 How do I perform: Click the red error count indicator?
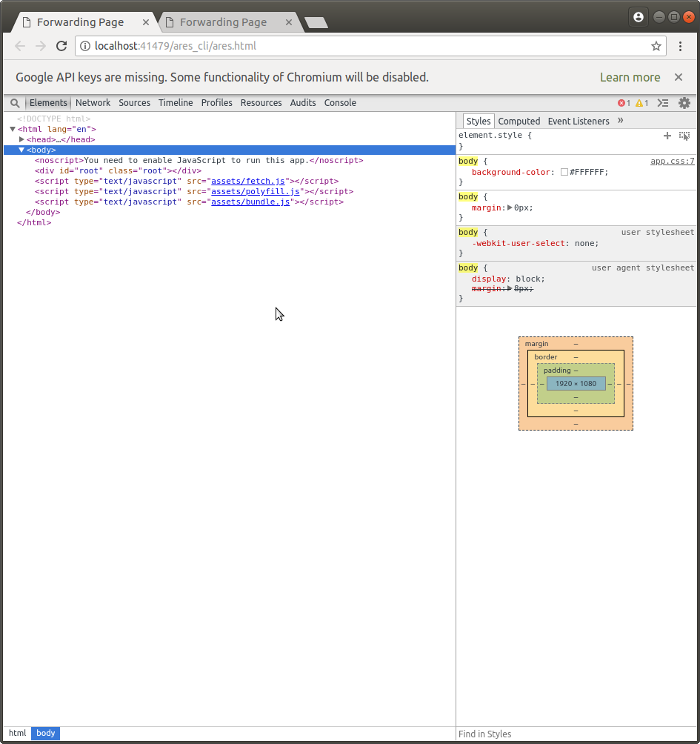click(x=624, y=103)
